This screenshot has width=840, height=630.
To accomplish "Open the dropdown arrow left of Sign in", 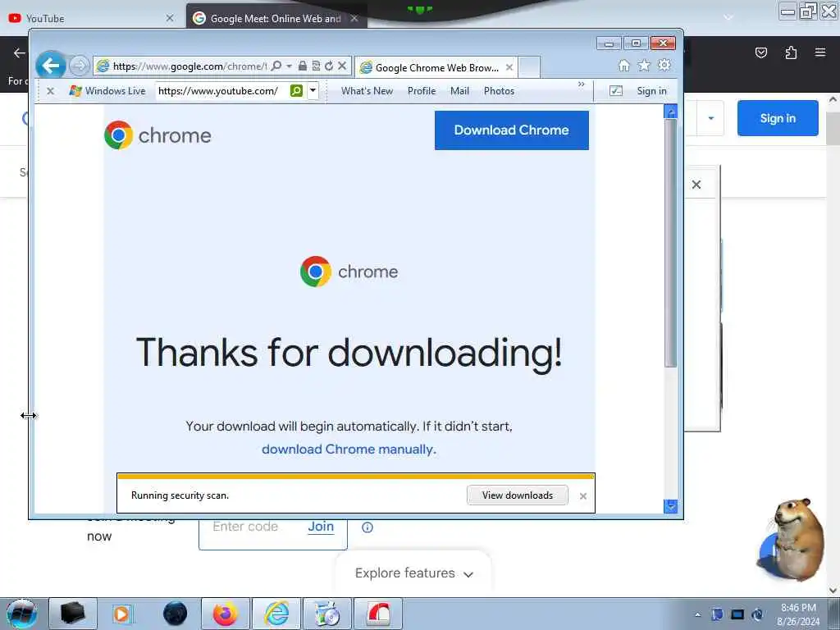I will [x=711, y=118].
